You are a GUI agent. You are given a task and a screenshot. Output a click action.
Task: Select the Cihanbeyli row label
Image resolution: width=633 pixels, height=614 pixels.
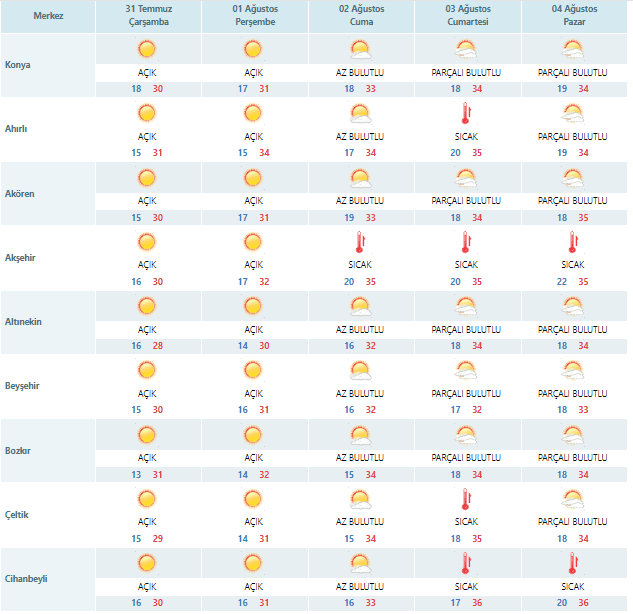[27, 578]
